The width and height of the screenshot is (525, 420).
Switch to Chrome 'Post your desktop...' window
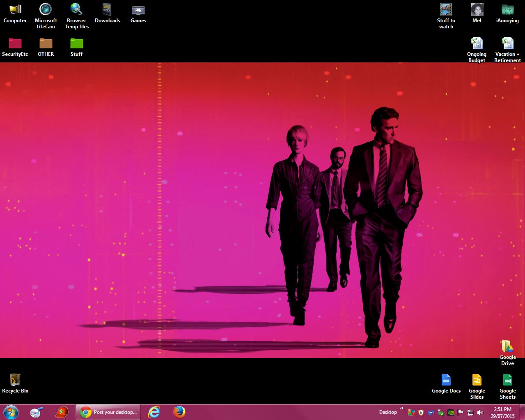click(x=108, y=412)
